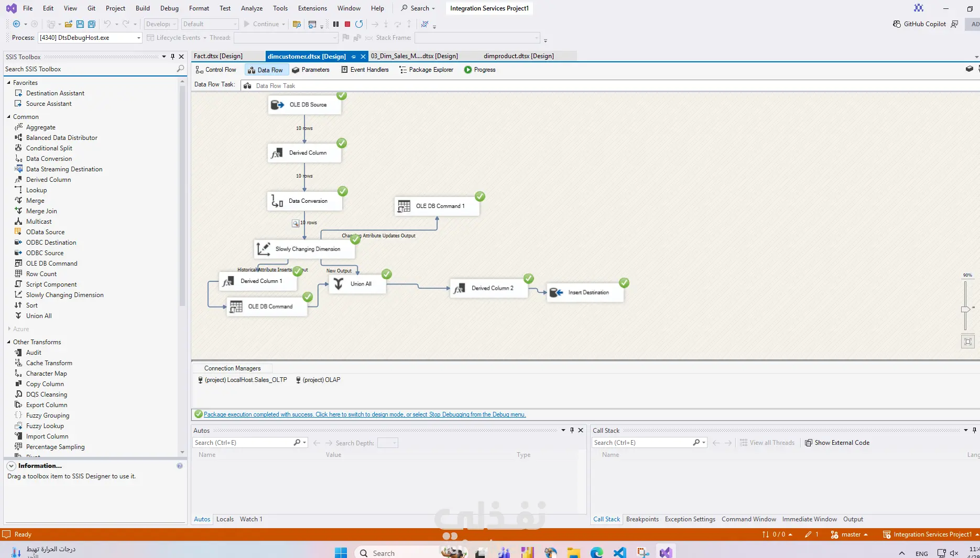The height and width of the screenshot is (558, 980).
Task: Click the toolbox search magnifier icon
Action: (180, 69)
